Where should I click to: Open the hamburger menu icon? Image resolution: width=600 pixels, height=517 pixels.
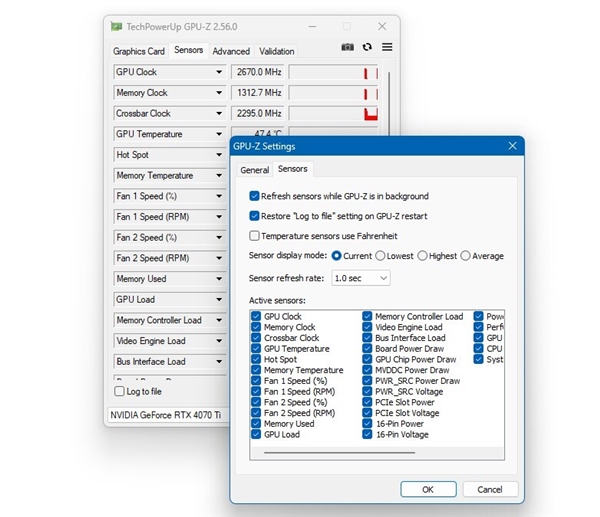[x=387, y=47]
